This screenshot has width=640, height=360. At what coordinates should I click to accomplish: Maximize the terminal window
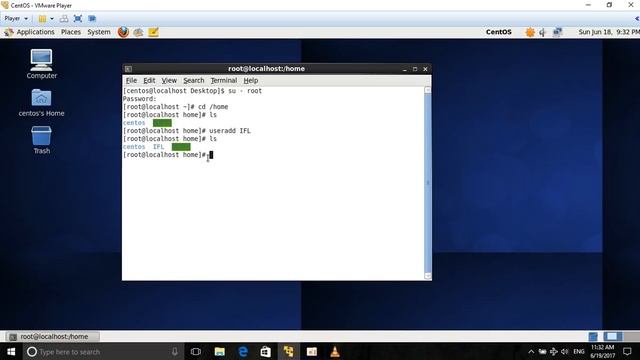coord(415,69)
